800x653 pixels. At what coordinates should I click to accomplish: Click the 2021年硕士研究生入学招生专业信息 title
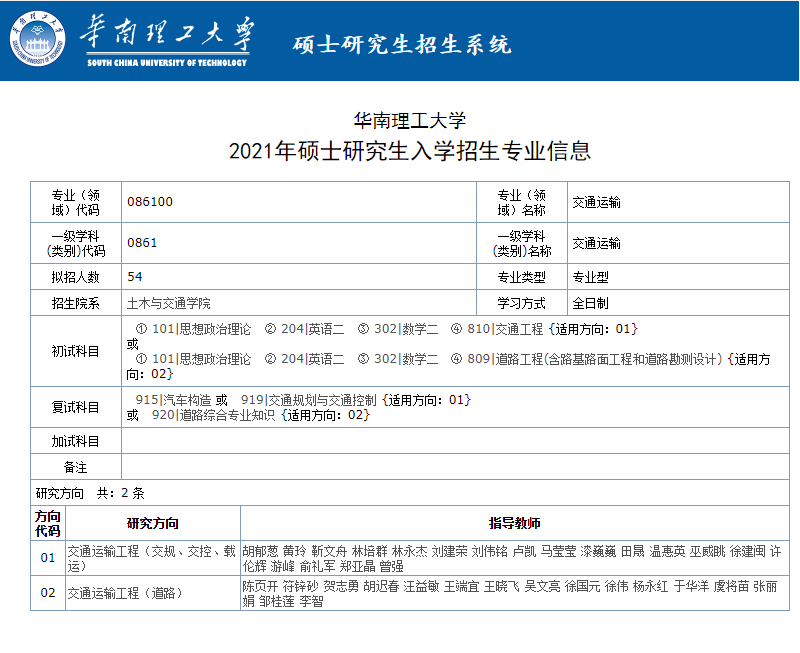coord(410,151)
